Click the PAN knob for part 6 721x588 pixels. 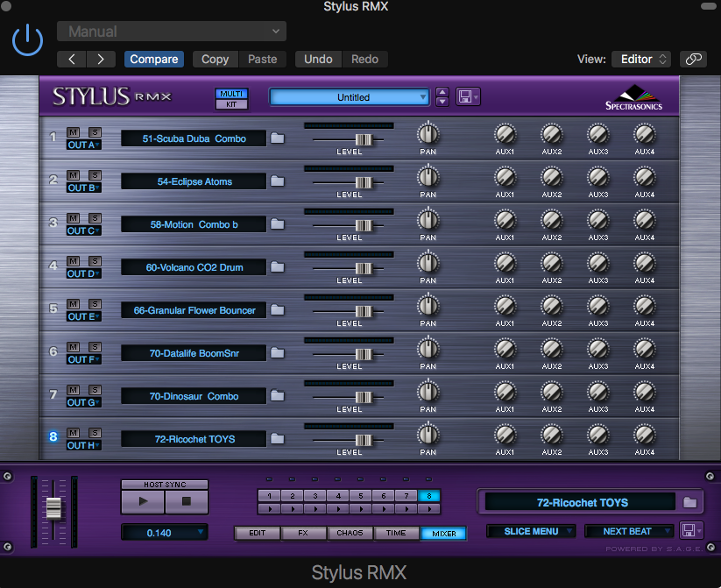(x=428, y=349)
